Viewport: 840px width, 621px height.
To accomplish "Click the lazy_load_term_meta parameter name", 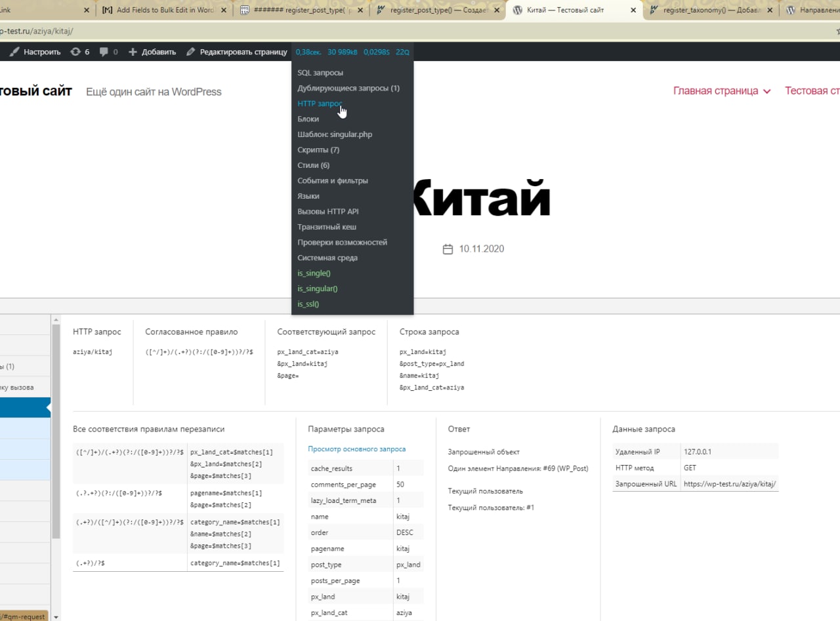I will (x=343, y=500).
